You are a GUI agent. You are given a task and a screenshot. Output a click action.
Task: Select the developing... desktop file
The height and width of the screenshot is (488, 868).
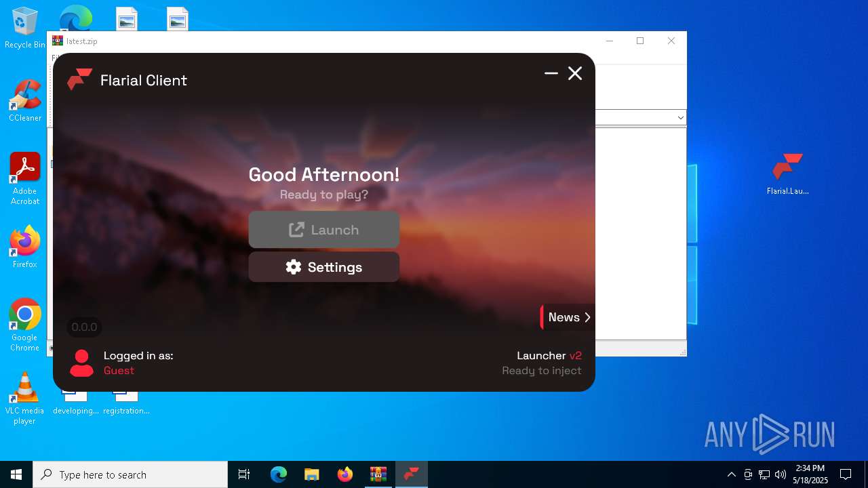coord(75,404)
